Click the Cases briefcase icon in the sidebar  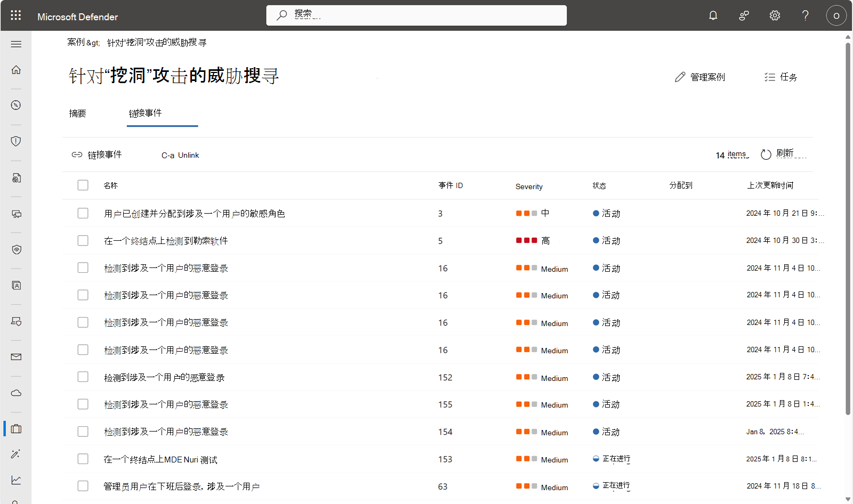pos(16,428)
